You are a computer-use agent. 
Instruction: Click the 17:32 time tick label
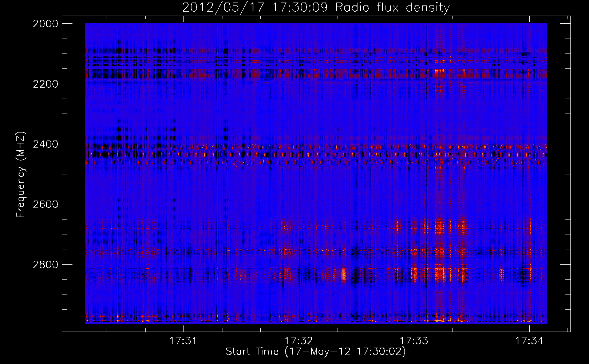[299, 341]
